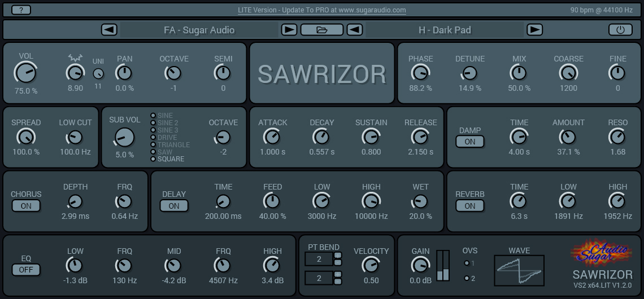Click the upper PT BEND value field
The width and height of the screenshot is (644, 299).
point(319,259)
